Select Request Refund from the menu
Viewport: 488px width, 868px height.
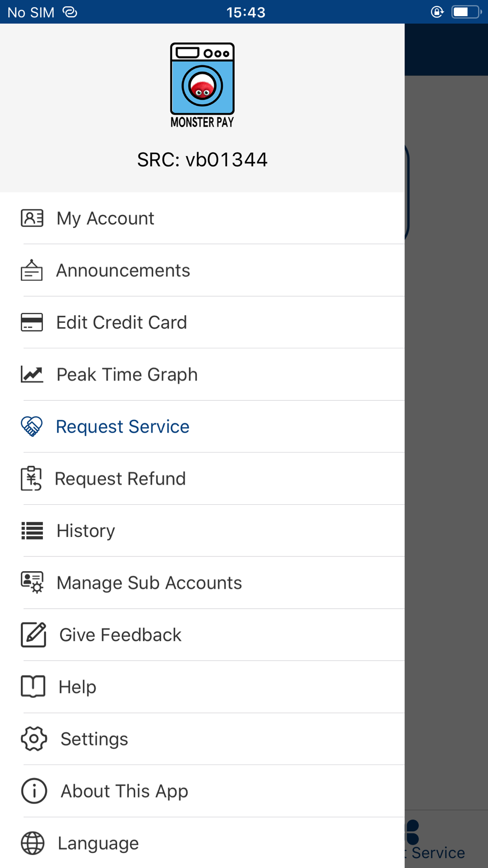[120, 479]
